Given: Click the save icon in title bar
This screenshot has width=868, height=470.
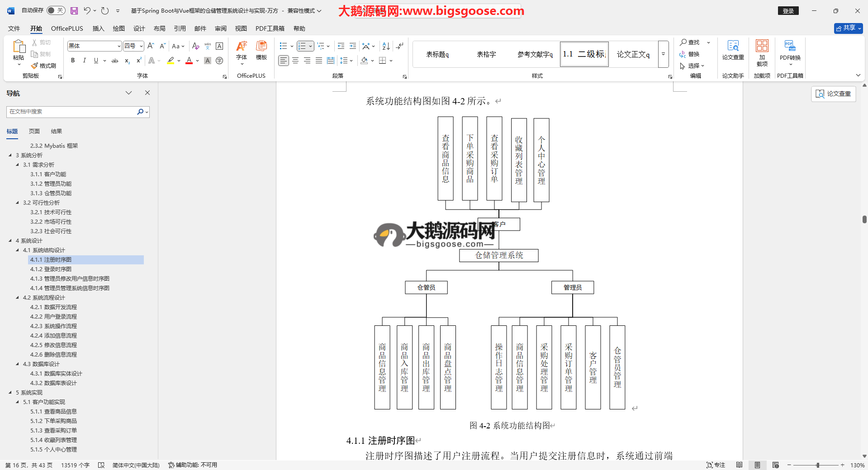Looking at the screenshot, I should [74, 10].
